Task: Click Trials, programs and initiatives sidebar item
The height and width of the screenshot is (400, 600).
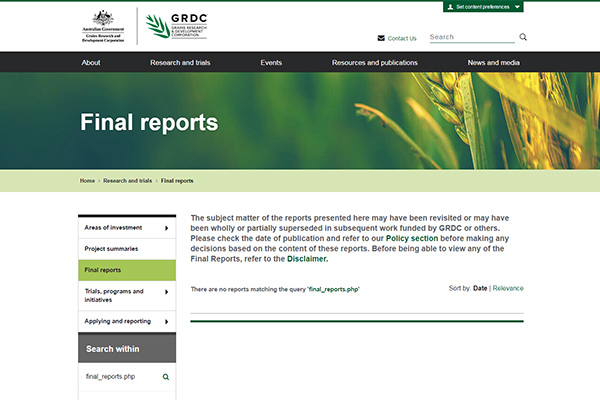Action: point(127,296)
